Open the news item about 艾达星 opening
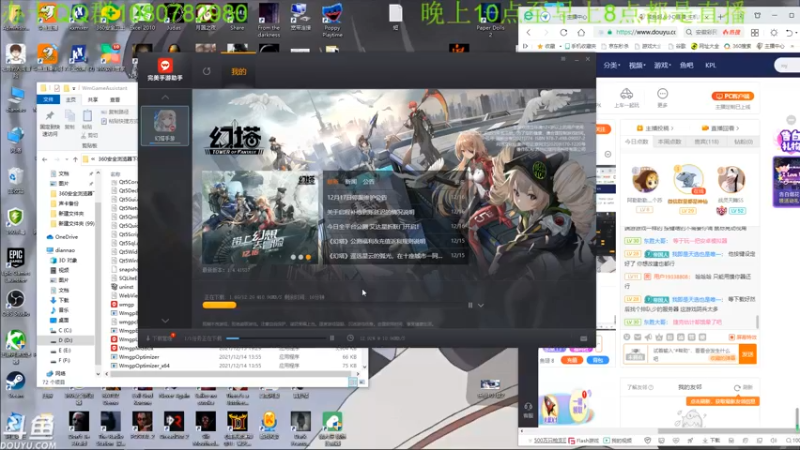This screenshot has height=450, width=800. pyautogui.click(x=373, y=226)
